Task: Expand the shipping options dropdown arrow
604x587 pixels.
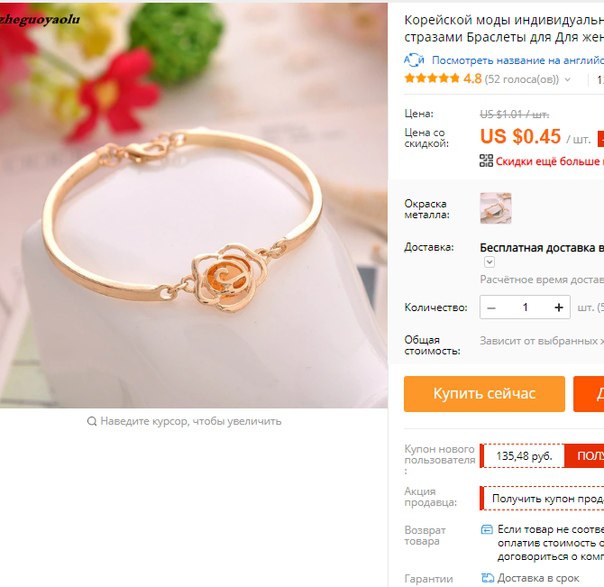Action: pyautogui.click(x=489, y=262)
